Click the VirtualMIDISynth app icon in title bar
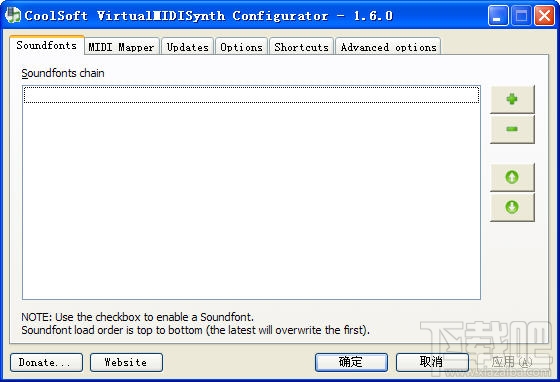 coord(13,15)
